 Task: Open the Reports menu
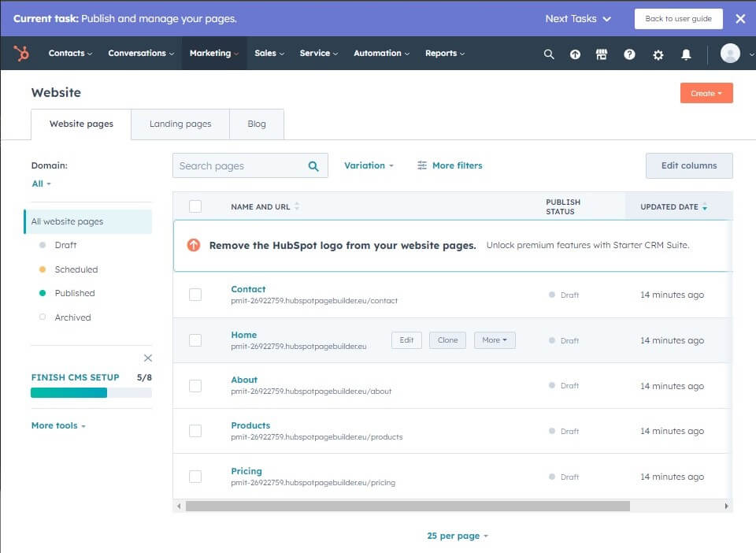point(444,53)
